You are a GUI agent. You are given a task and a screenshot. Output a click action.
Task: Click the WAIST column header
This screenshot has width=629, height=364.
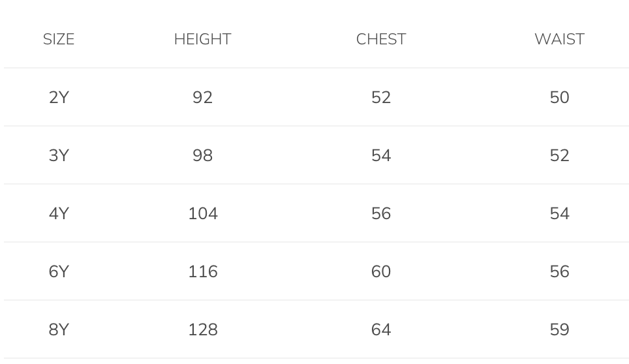pyautogui.click(x=559, y=39)
